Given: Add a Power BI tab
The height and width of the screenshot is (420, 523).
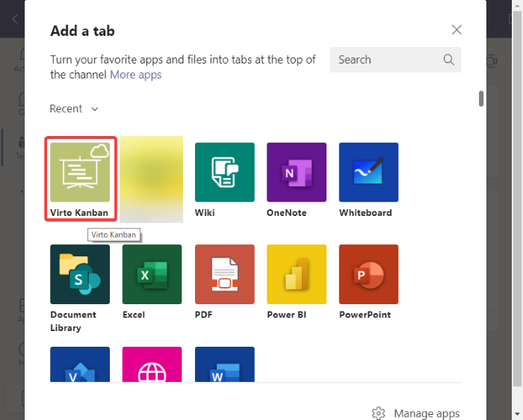Looking at the screenshot, I should tap(297, 274).
